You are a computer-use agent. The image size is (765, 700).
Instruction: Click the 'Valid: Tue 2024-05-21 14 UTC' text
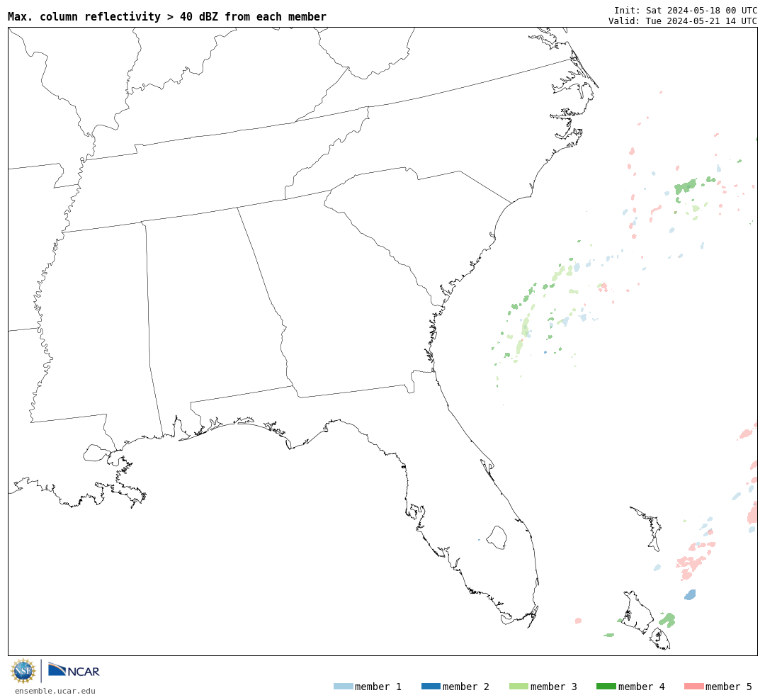pyautogui.click(x=683, y=21)
